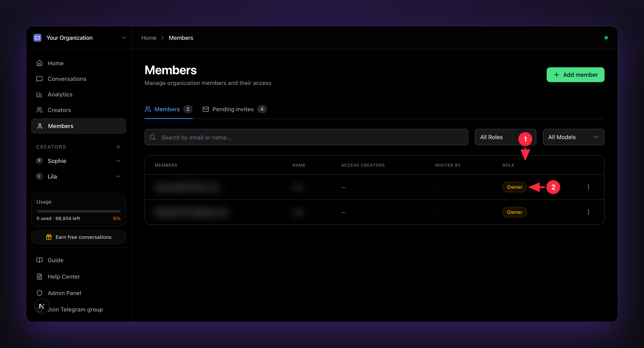
Task: Switch to the Pending invites tab
Action: coord(235,109)
